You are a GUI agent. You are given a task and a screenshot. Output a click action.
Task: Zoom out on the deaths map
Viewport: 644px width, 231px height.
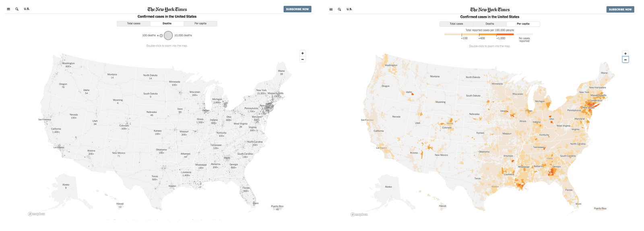tap(303, 59)
